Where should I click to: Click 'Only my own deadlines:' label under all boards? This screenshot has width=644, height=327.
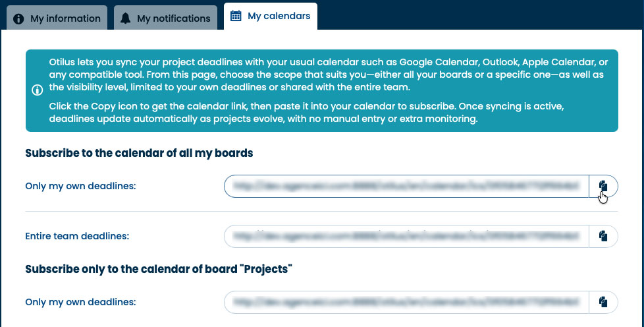click(80, 186)
